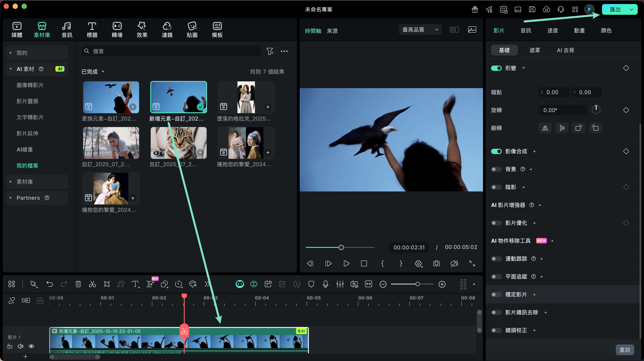Click the 匯出 export button

tap(615, 9)
